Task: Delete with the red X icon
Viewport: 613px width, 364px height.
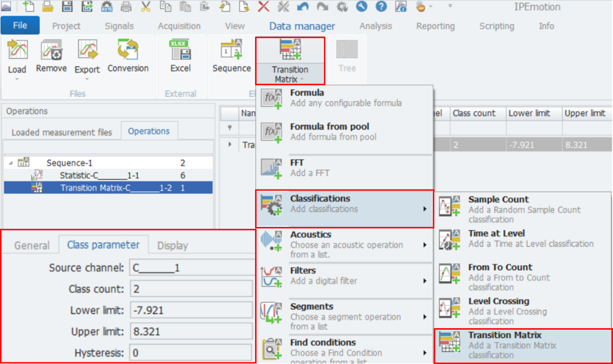Action: click(x=264, y=6)
